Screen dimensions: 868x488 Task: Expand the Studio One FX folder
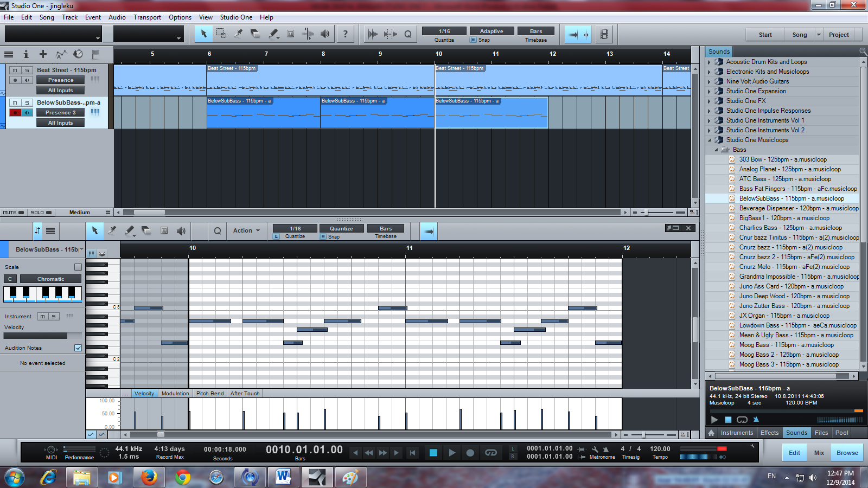(x=709, y=101)
